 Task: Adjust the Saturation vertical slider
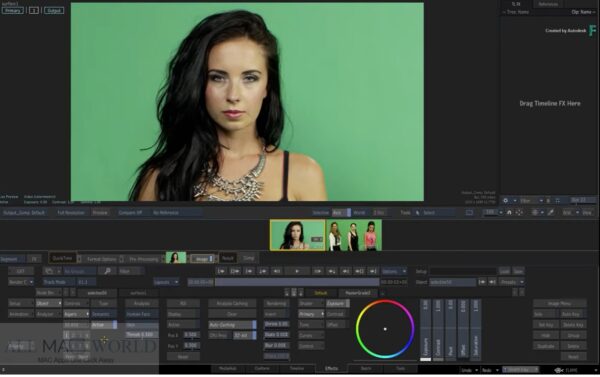coord(476,331)
